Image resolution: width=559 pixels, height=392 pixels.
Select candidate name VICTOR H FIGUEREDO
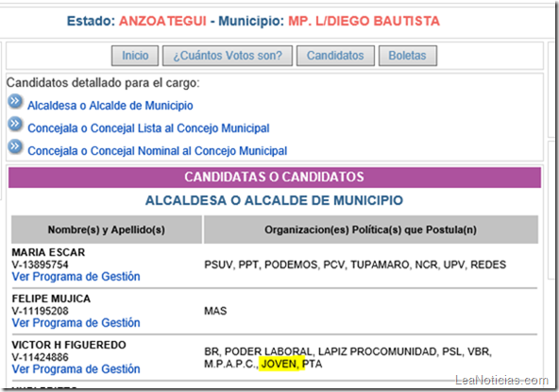click(69, 345)
